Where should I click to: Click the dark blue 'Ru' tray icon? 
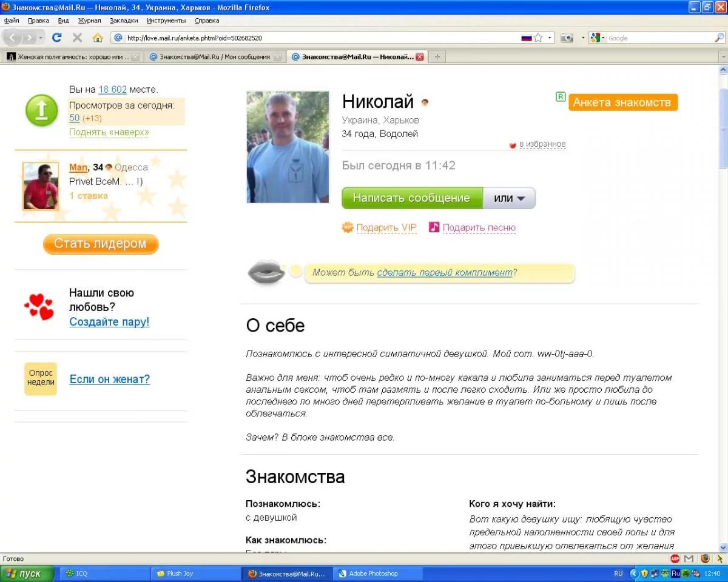click(x=675, y=574)
